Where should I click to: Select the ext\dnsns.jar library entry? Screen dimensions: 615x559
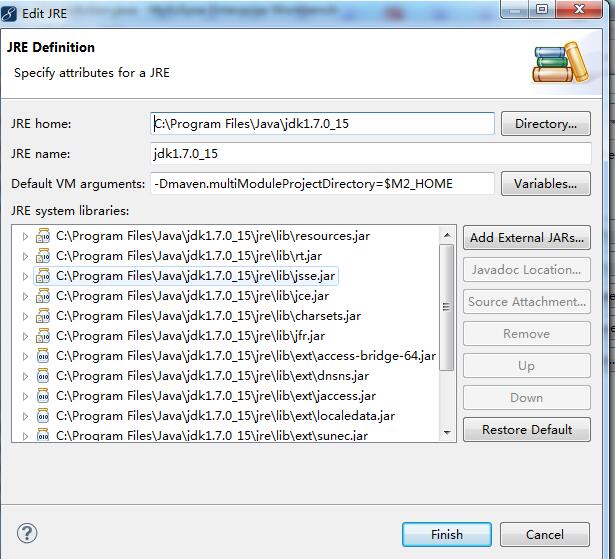pos(212,376)
